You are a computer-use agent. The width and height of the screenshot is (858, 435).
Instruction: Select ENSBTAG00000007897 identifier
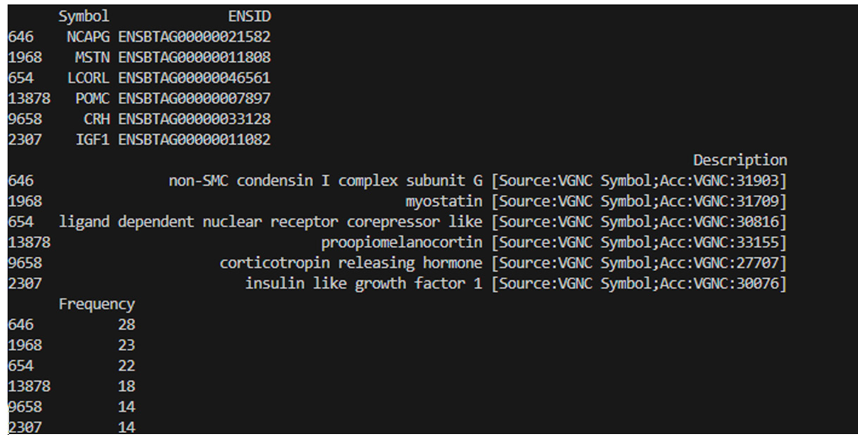point(194,98)
